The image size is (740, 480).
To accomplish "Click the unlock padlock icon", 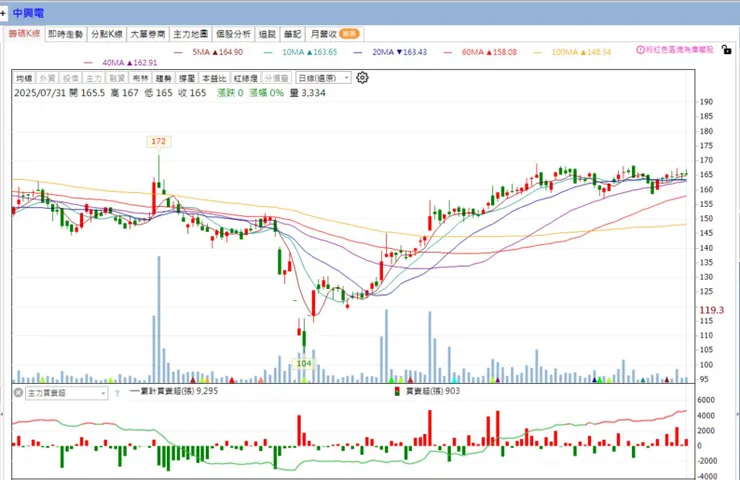I will (x=727, y=49).
